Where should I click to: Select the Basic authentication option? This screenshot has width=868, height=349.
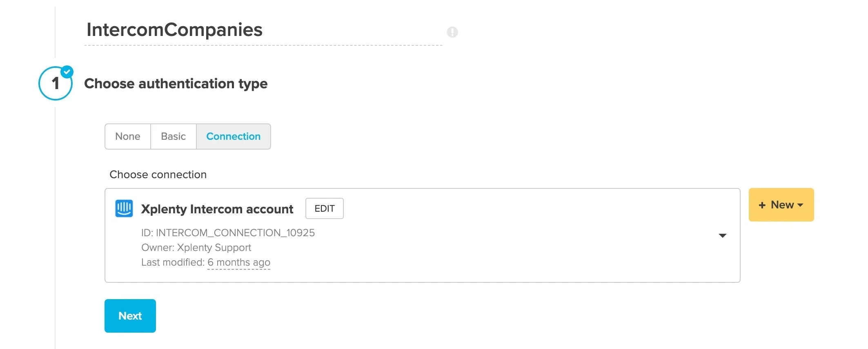click(x=173, y=136)
